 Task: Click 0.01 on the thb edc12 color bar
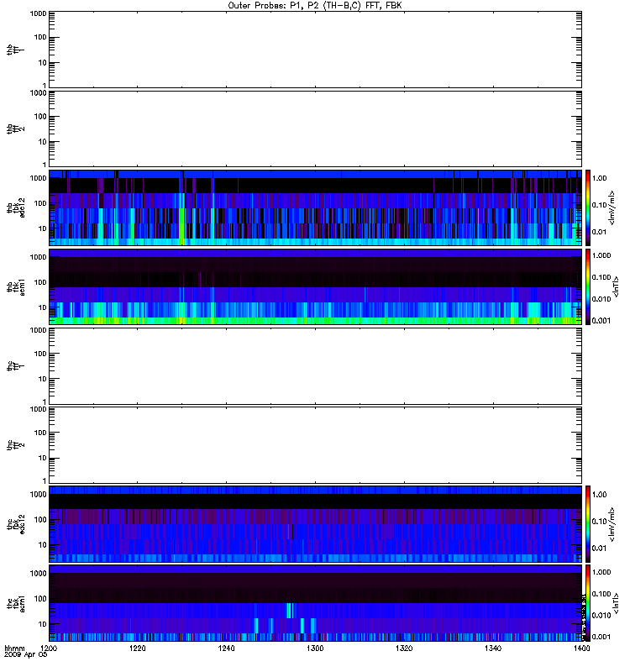600,232
